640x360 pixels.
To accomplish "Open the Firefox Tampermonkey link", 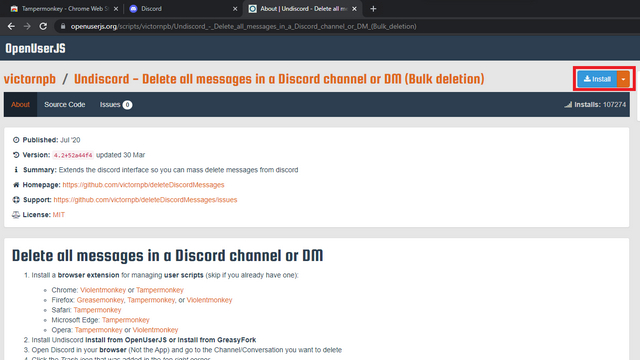I will pos(151,300).
